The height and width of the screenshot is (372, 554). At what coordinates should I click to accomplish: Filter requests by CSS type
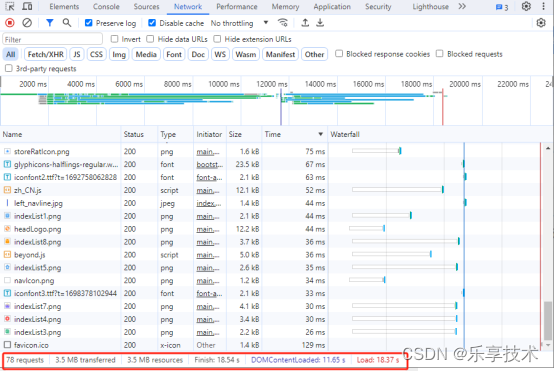pyautogui.click(x=96, y=54)
